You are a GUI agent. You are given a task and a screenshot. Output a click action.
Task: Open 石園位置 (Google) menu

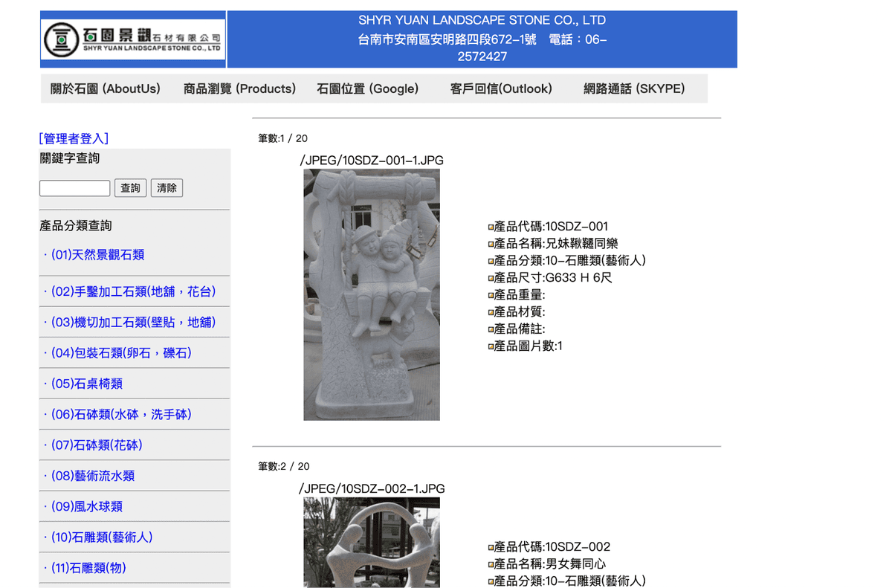368,88
